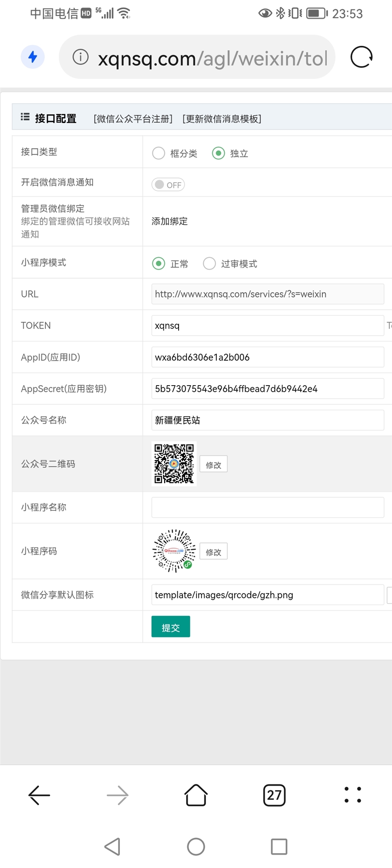Click the 更新微信消息模板 link
Viewport: 392px width, 868px height.
222,119
